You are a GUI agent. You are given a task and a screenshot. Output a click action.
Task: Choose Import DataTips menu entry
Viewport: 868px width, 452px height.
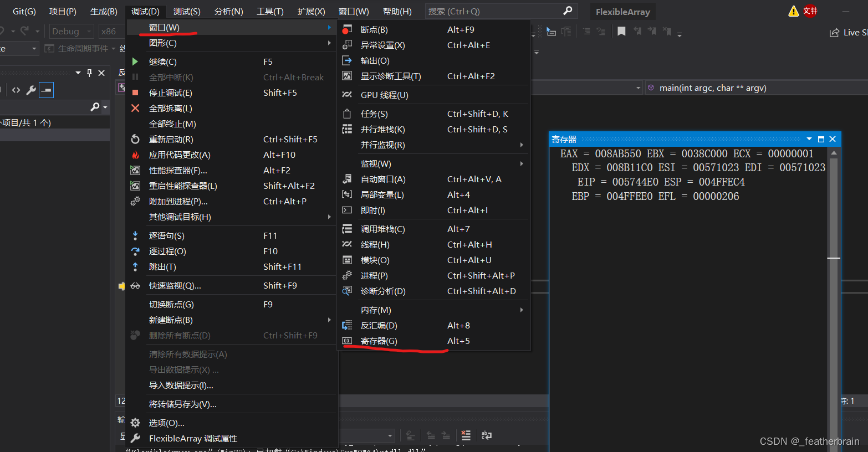(232, 385)
